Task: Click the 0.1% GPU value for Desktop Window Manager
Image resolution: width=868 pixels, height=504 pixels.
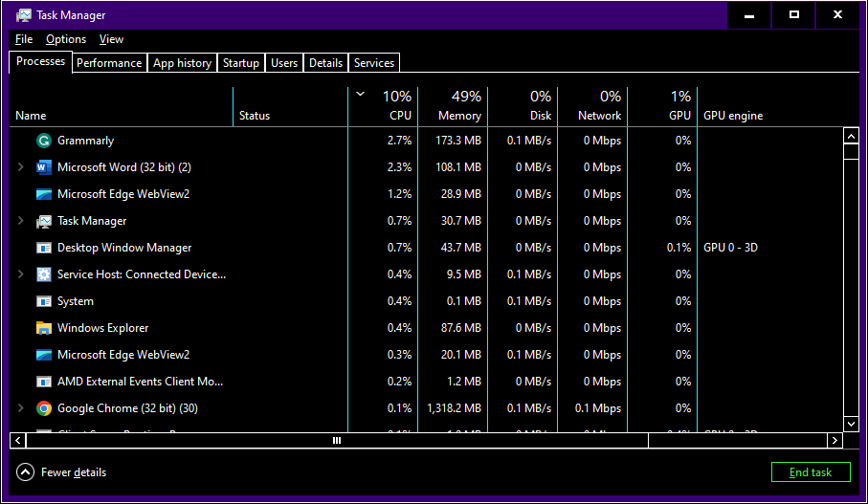Action: tap(679, 248)
